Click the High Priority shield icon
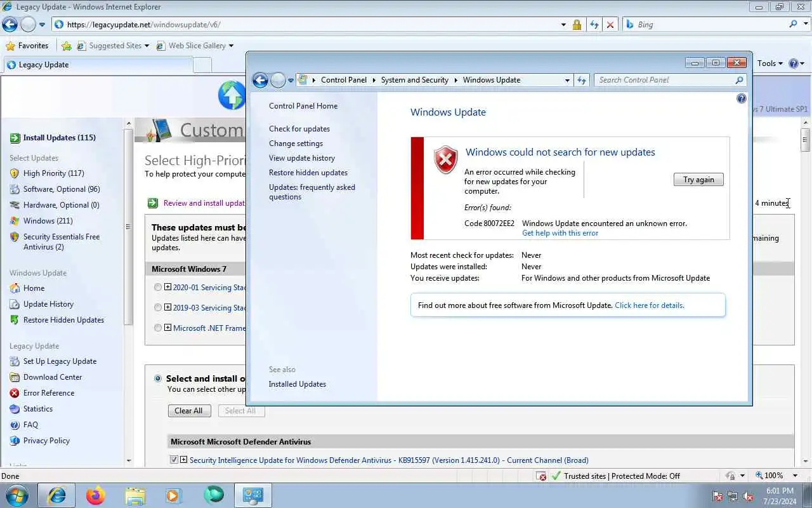Image resolution: width=812 pixels, height=508 pixels. coord(15,173)
